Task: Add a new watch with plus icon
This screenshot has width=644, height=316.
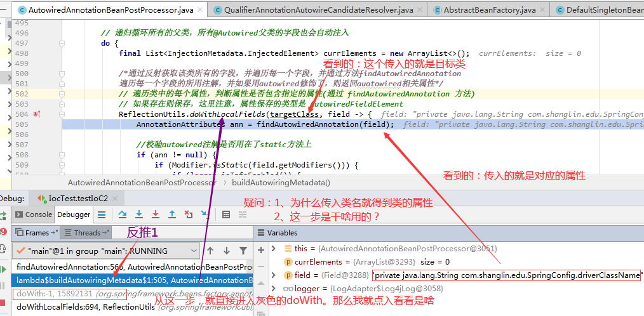Action: [261, 249]
